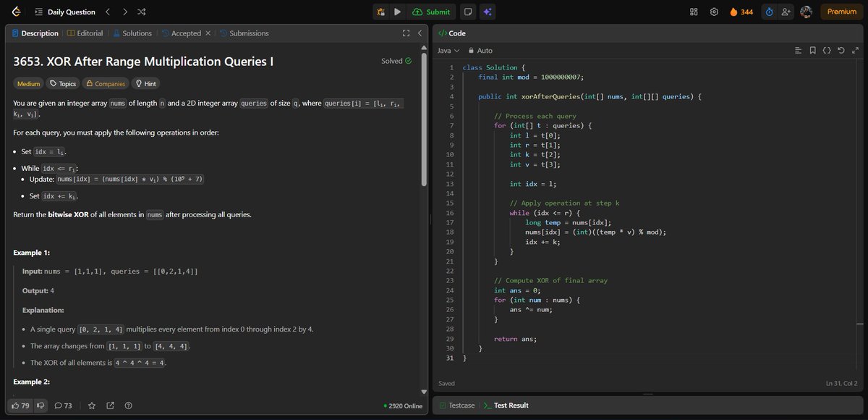Open the profile avatar menu
The height and width of the screenshot is (420, 868).
coord(807,12)
